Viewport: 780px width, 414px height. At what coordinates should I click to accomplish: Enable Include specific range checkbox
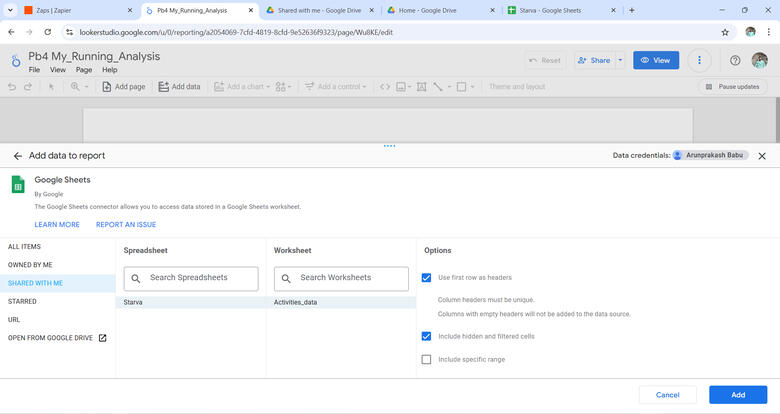point(426,359)
